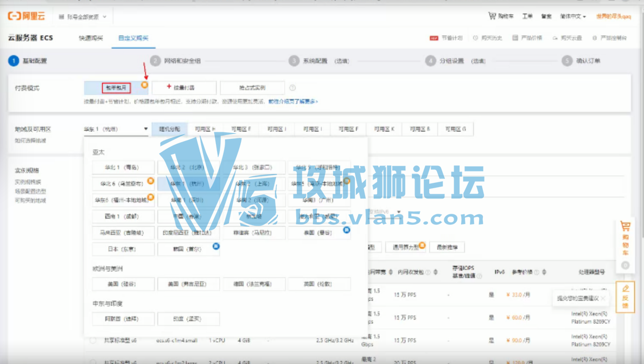Choose region 华北 6 (乌兰察布)
Viewport: 644px width, 364px height.
(123, 184)
